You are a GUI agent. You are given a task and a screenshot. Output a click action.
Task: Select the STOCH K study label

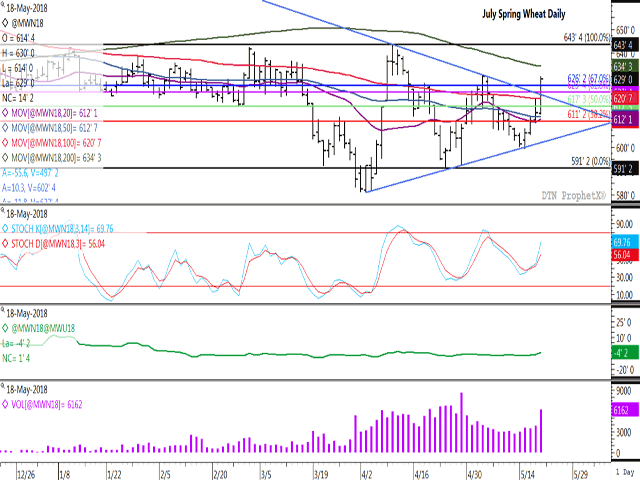[x=62, y=229]
